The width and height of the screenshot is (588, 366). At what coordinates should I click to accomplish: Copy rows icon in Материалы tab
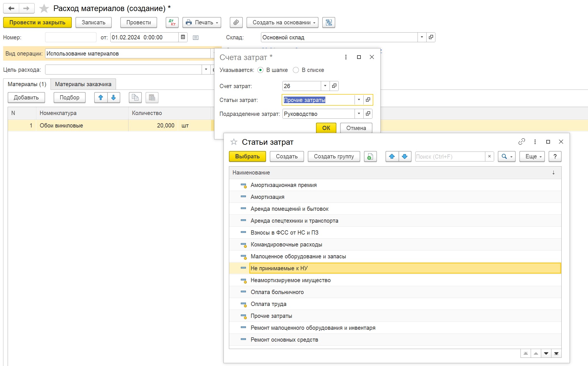pos(135,97)
